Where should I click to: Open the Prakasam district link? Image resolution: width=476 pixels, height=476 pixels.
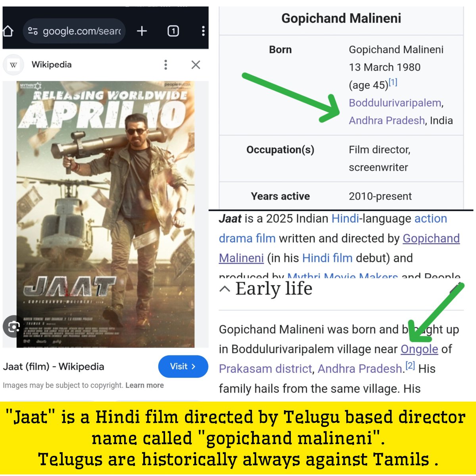[265, 369]
